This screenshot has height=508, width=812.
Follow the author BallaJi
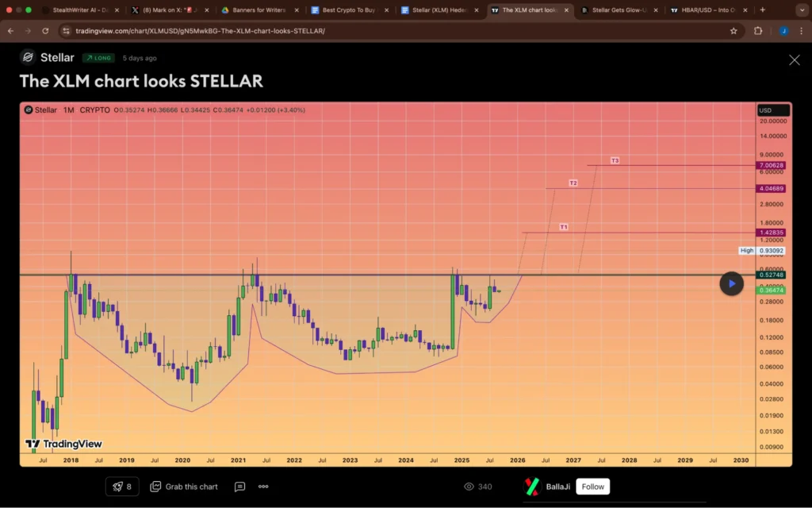tap(592, 487)
